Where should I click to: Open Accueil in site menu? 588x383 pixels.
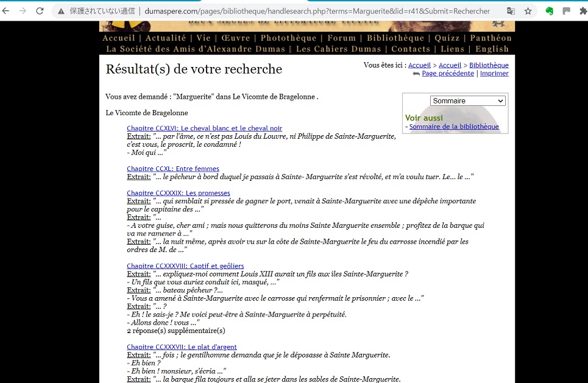click(118, 38)
